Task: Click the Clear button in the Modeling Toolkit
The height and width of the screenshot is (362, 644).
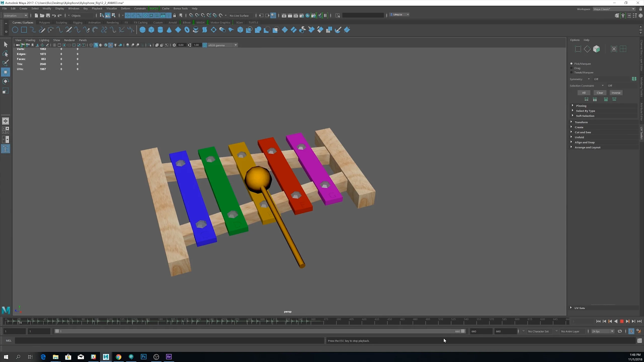Action: (600, 93)
